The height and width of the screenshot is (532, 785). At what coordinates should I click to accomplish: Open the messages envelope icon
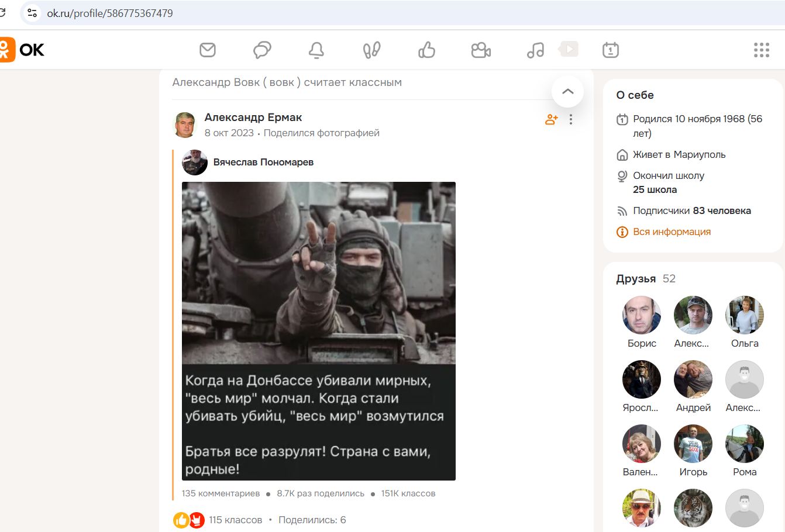(208, 50)
